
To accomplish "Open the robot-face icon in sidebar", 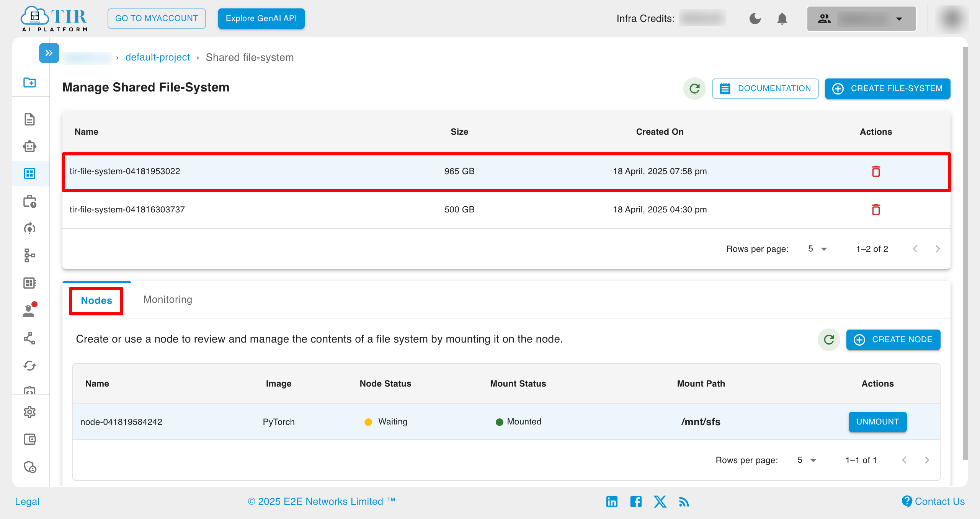I will coord(29,146).
